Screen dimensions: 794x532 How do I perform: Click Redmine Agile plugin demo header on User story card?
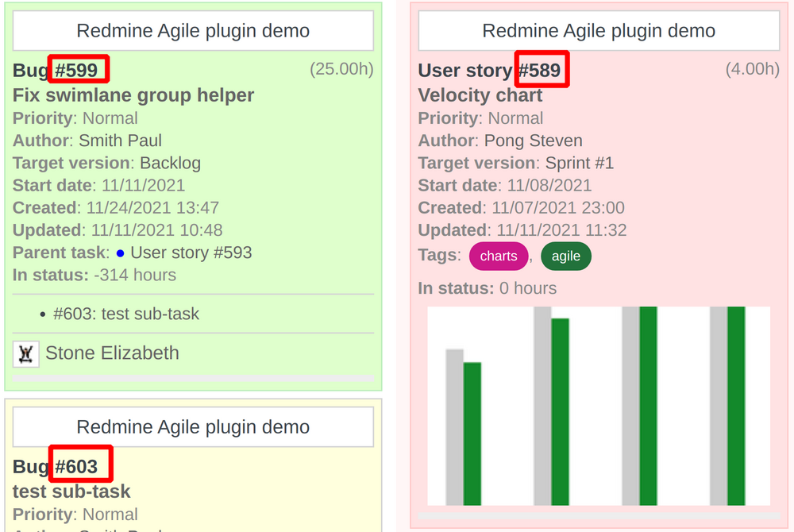598,30
